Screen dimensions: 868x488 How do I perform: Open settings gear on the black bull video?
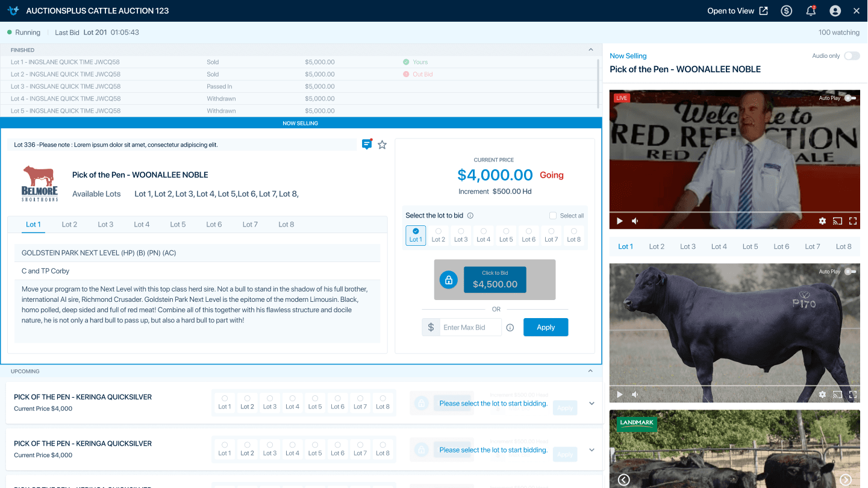pyautogui.click(x=822, y=395)
